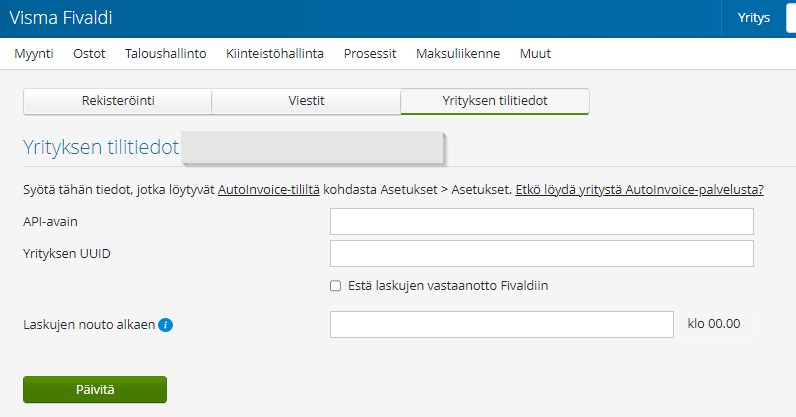Click the info icon beside Laskujen nouto alkaen
Viewport: 796px width, 417px height.
[x=166, y=325]
